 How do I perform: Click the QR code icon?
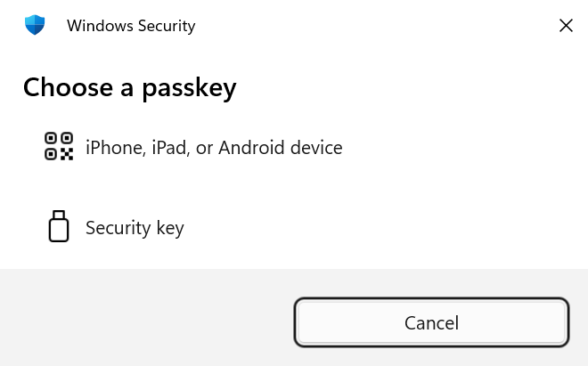click(x=59, y=147)
